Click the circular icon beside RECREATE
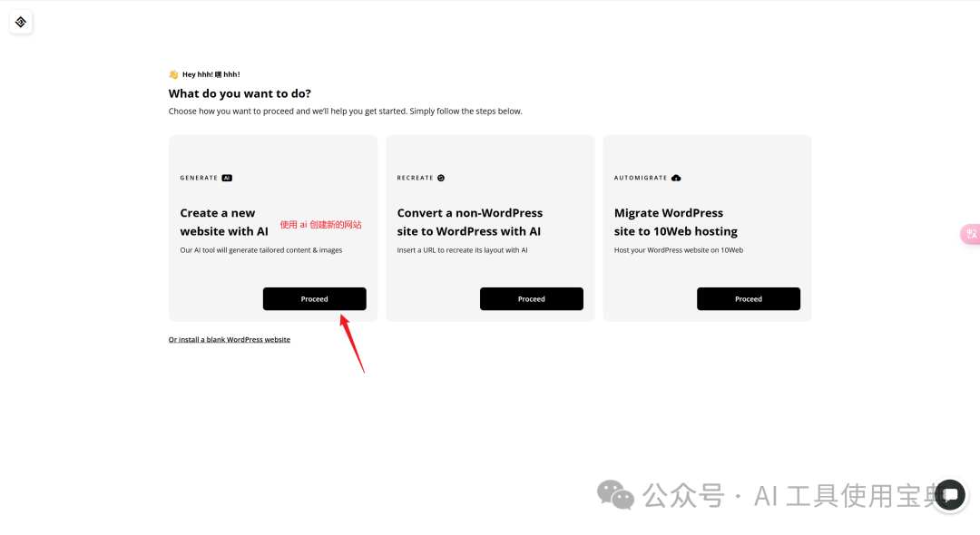980x535 pixels. (x=441, y=178)
